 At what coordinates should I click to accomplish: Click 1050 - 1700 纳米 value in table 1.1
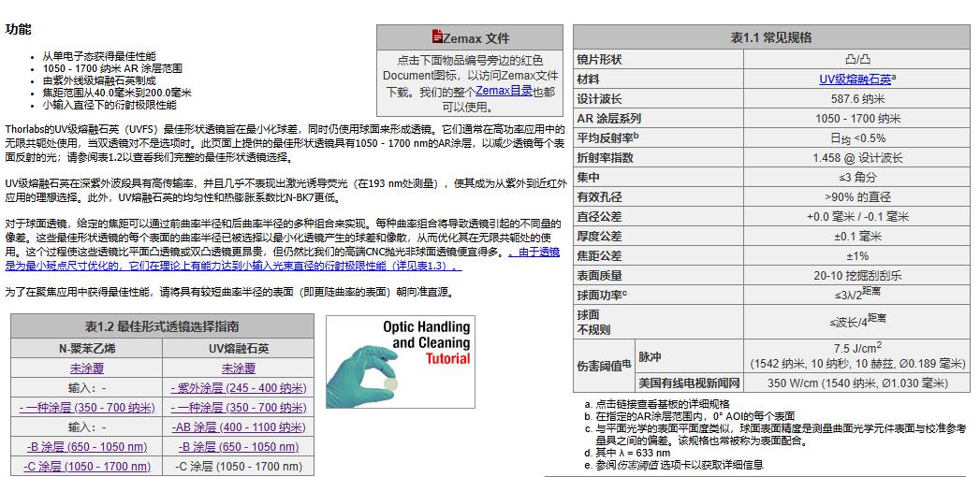[857, 119]
